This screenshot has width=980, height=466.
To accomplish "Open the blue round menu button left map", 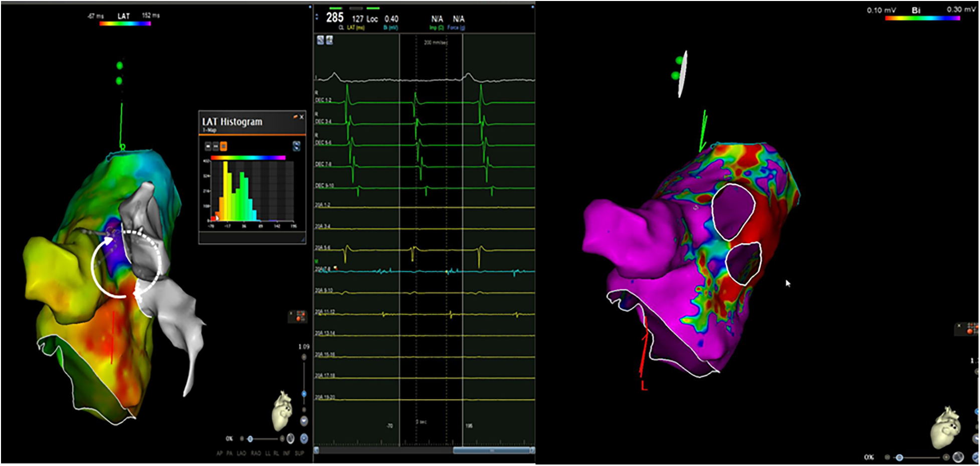I will (304, 439).
